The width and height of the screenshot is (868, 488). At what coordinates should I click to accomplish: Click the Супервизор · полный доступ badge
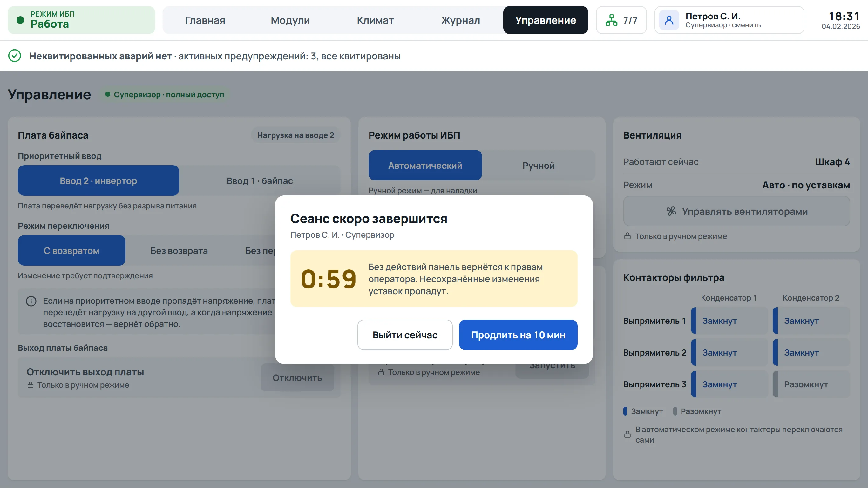pos(165,94)
